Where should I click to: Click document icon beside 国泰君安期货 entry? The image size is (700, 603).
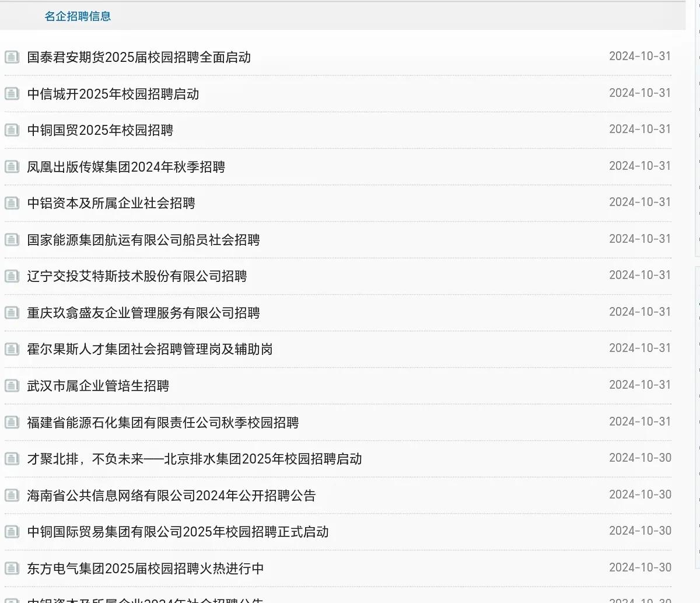click(12, 57)
